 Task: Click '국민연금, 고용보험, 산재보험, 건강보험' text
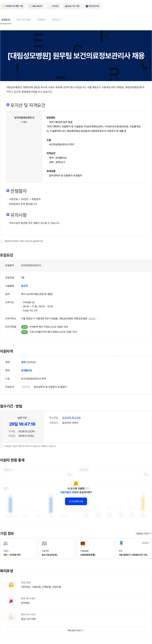coord(41,587)
